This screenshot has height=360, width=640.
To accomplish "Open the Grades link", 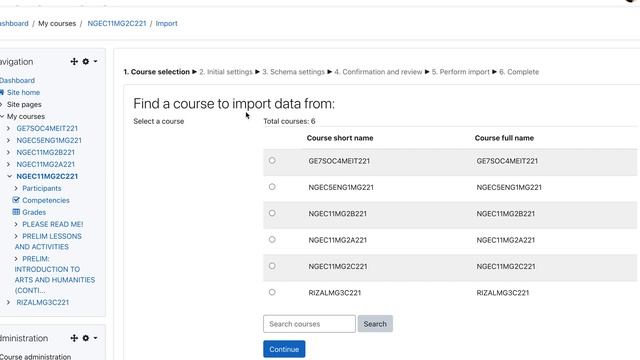I will click(34, 212).
